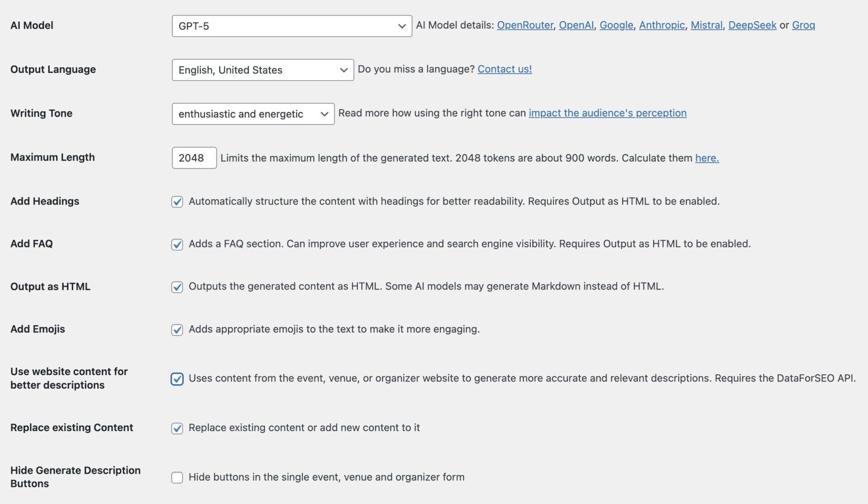Open the audience's perception article link
Screen dimensions: 868x504
click(607, 113)
